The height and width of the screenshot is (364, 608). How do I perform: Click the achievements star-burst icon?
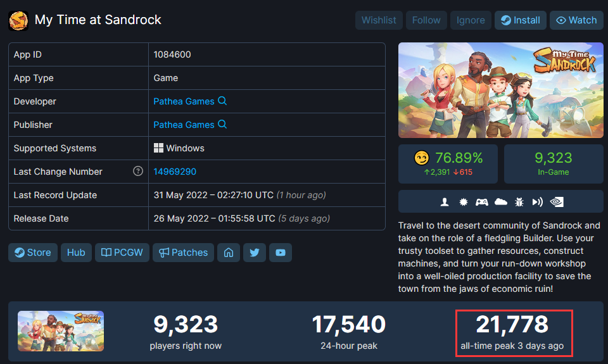464,201
